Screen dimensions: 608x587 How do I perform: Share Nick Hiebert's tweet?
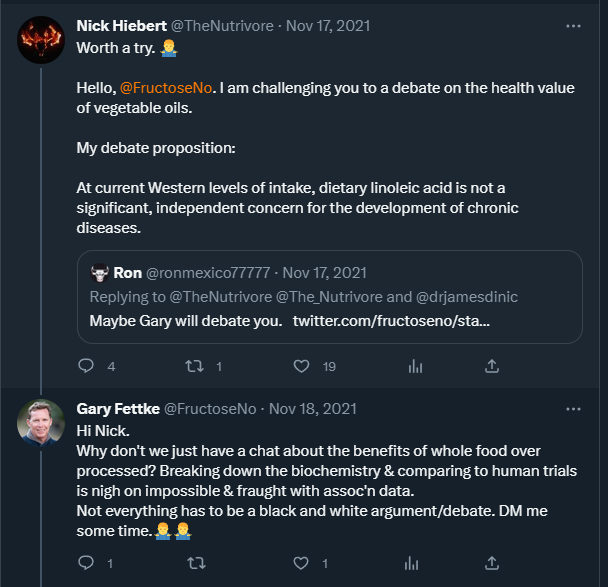pyautogui.click(x=491, y=367)
